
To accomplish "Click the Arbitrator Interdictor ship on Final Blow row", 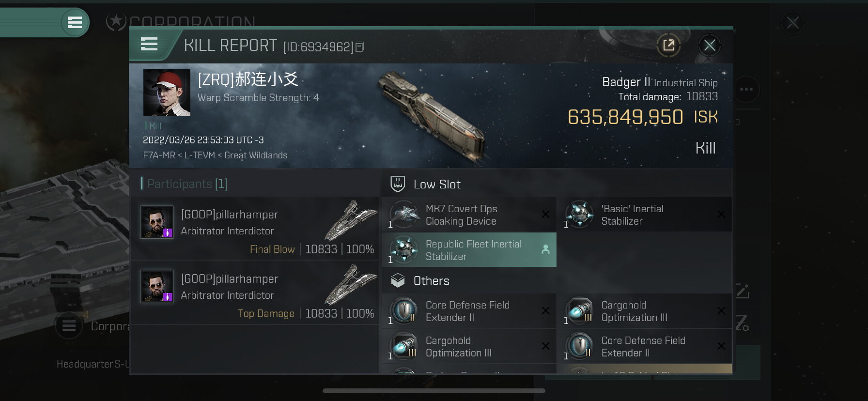I will [x=351, y=220].
